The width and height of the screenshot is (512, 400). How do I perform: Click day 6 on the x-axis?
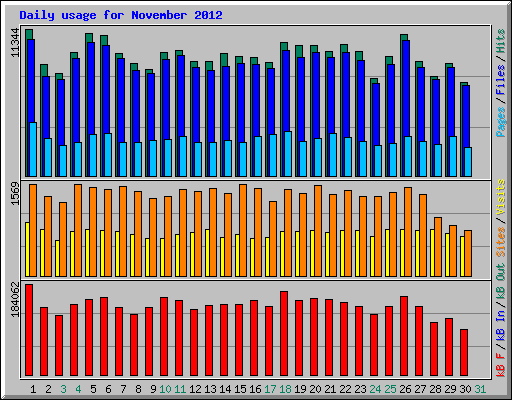point(108,389)
